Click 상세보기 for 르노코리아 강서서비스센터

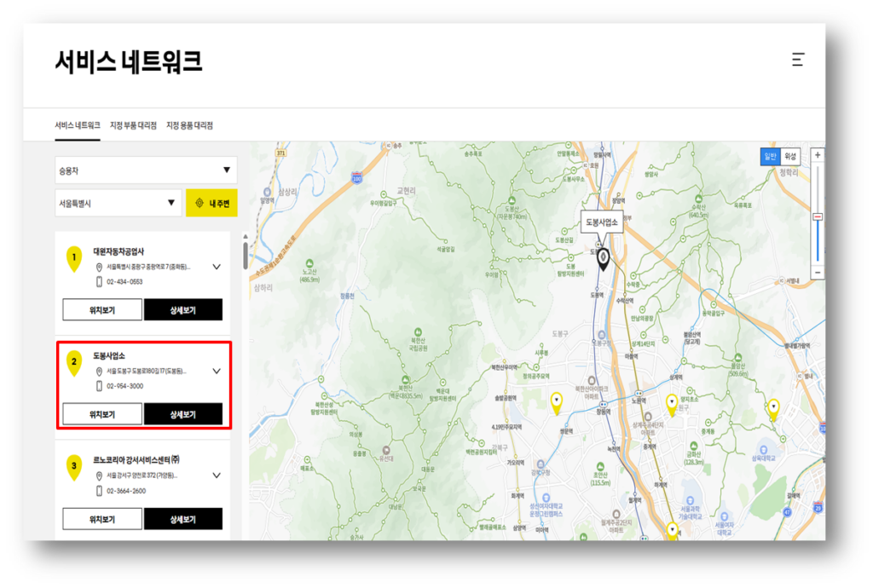(184, 519)
